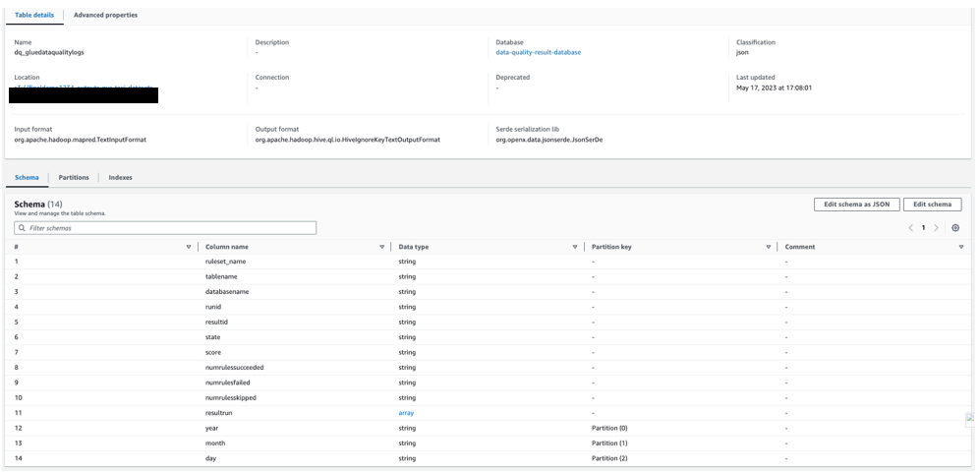Open the schema table settings gear

955,228
